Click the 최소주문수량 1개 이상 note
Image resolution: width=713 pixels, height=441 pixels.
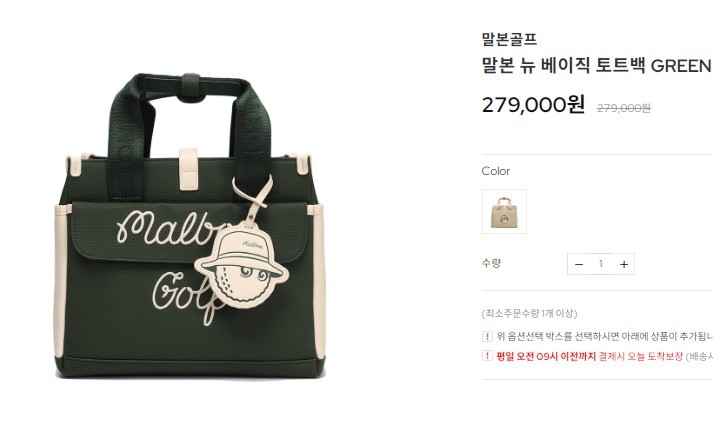coord(529,313)
